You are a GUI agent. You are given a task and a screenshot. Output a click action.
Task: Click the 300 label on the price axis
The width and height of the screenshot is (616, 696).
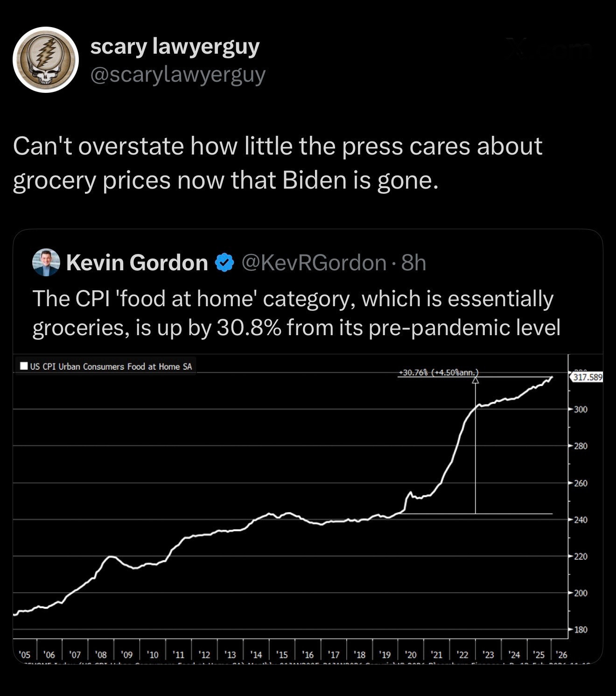coord(581,409)
